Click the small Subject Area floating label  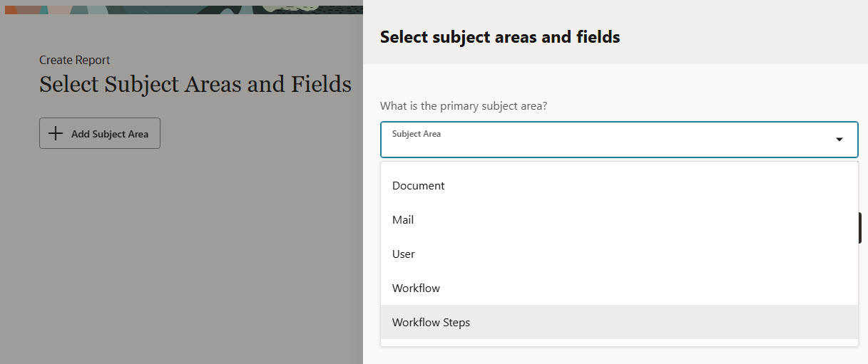click(417, 134)
